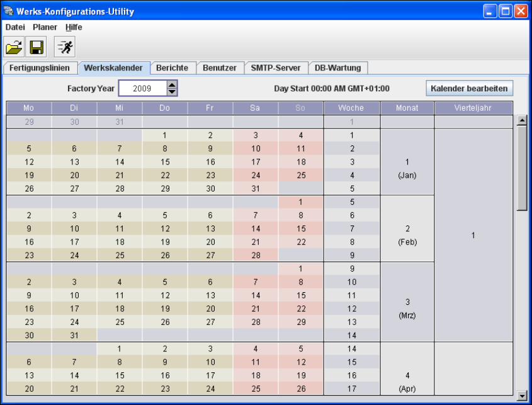Click the Kalender bearbeiten button

click(469, 89)
